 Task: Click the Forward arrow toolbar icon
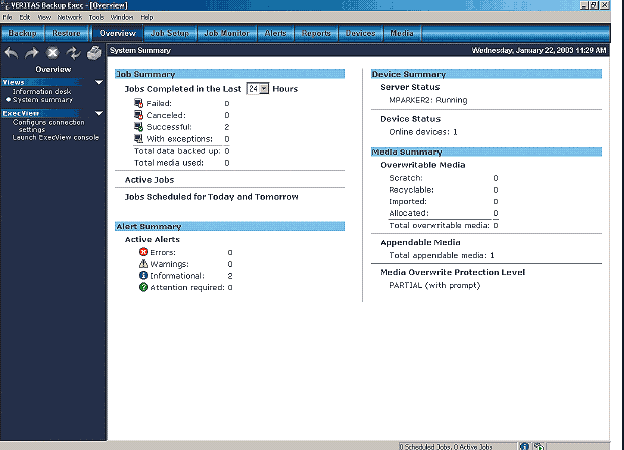32,53
